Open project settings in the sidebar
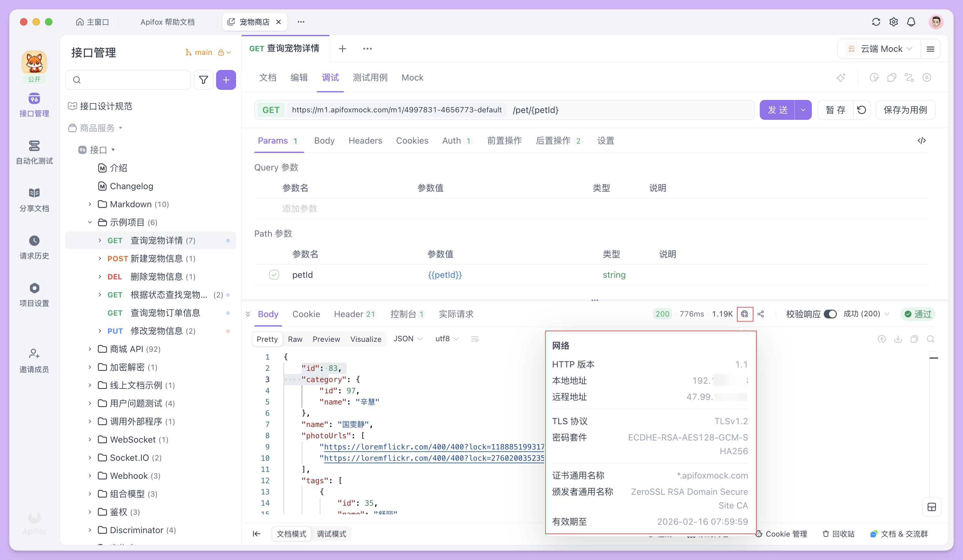The width and height of the screenshot is (963, 560). tap(34, 294)
